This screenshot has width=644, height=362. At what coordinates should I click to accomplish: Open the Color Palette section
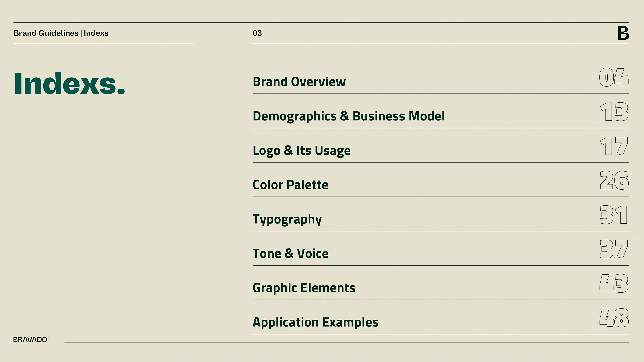click(290, 185)
